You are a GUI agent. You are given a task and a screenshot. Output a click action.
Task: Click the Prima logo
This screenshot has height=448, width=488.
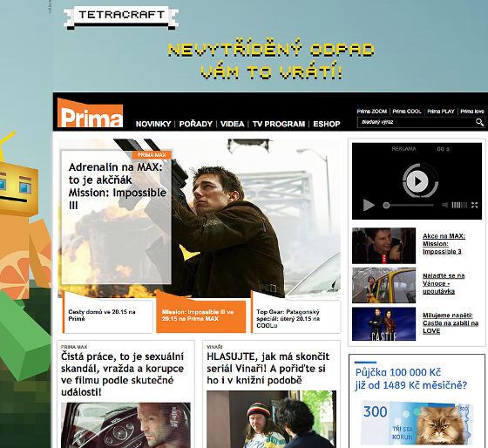click(91, 112)
